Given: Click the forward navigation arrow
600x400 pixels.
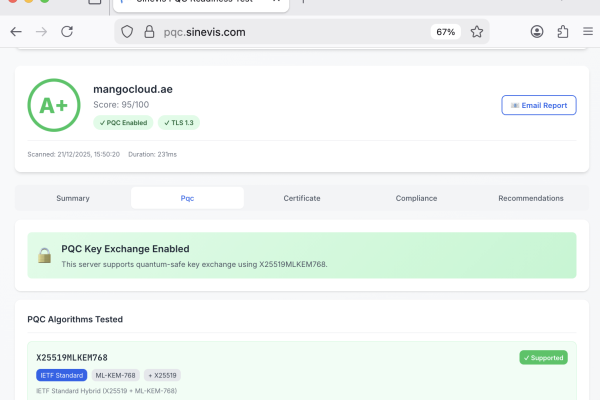Looking at the screenshot, I should [x=41, y=32].
